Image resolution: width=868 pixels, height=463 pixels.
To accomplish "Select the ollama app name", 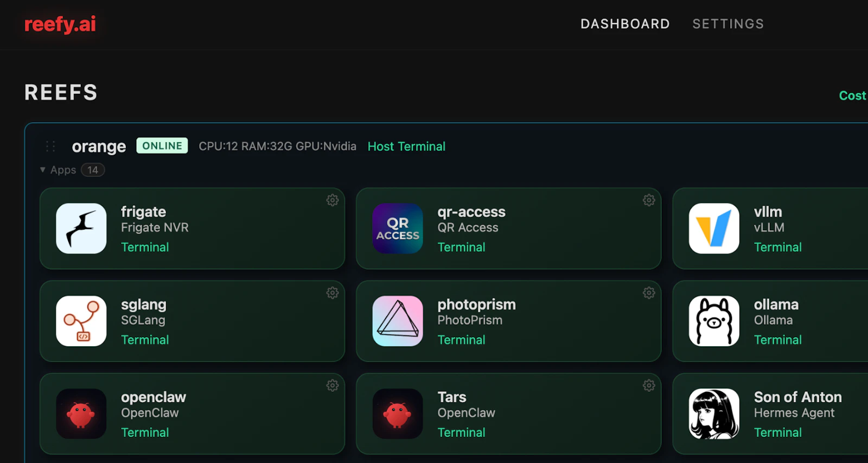I will [x=776, y=305].
